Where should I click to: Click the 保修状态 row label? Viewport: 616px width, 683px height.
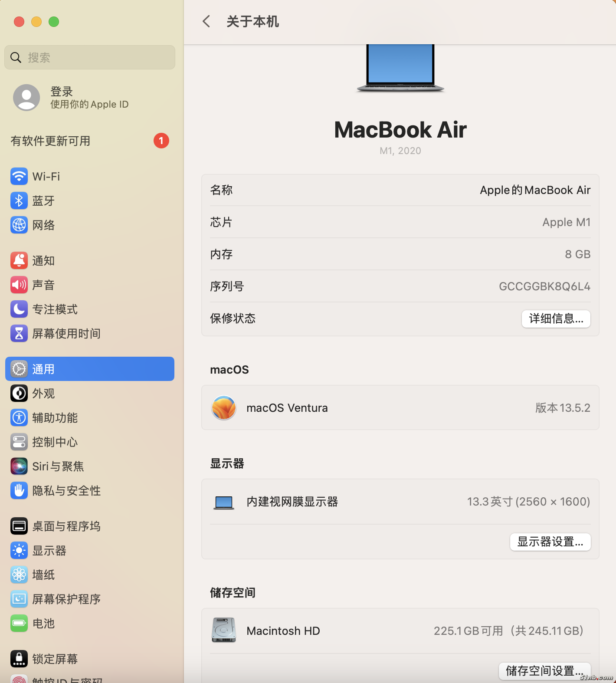(233, 319)
